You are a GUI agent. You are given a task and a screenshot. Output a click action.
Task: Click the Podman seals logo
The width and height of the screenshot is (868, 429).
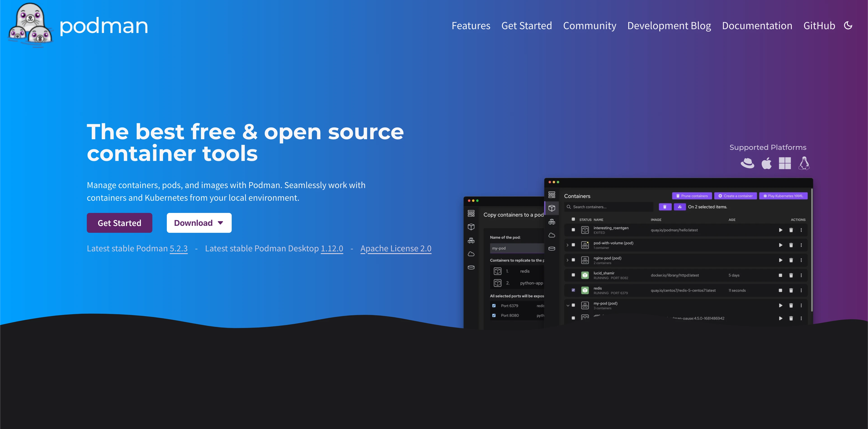[x=30, y=26]
